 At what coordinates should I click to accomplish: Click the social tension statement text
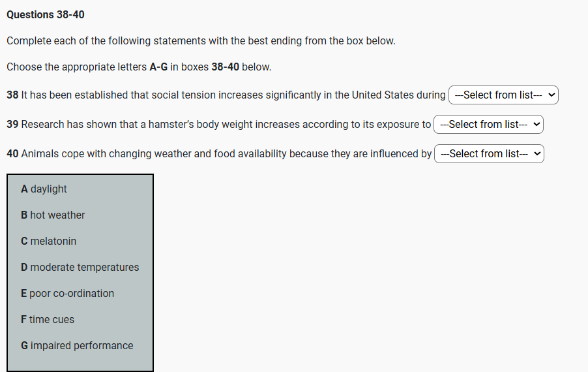tap(233, 95)
